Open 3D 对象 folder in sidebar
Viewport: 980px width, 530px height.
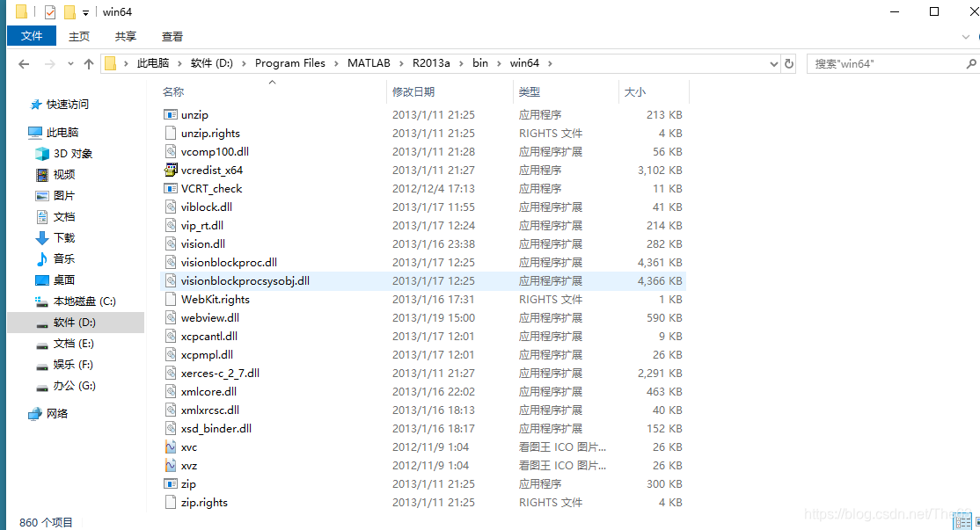tap(72, 154)
